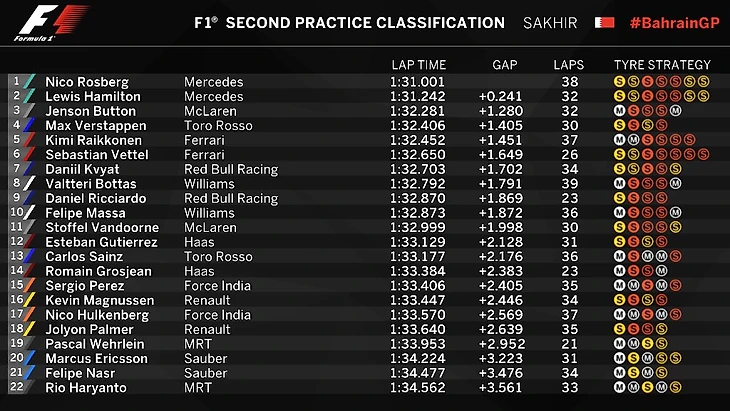This screenshot has width=730, height=411.
Task: Click the LAP TIME column header
Action: pos(417,65)
